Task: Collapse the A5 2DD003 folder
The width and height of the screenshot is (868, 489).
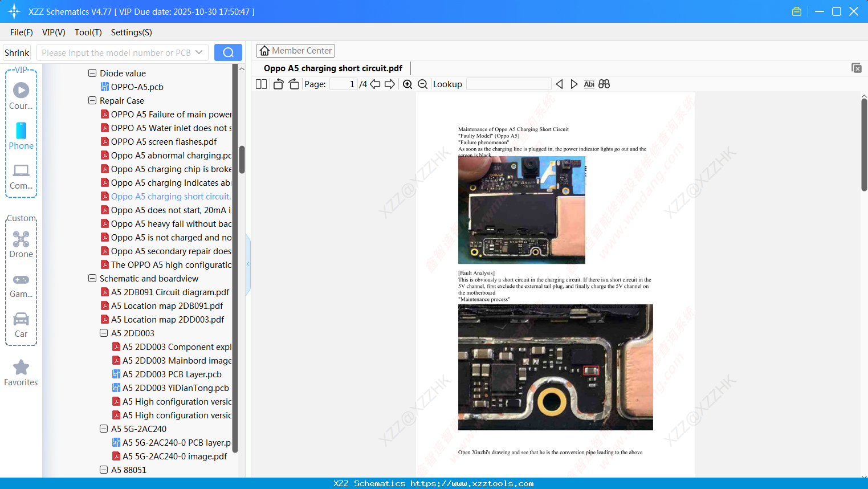Action: [x=104, y=333]
